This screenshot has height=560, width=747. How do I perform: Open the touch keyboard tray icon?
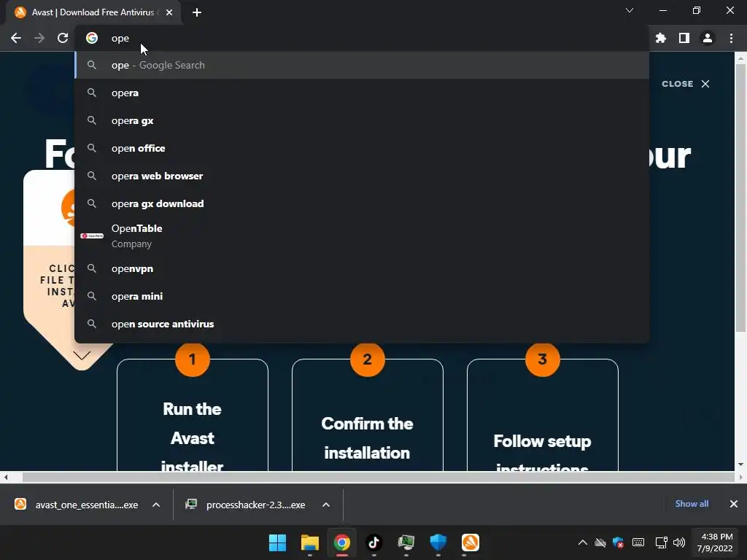(x=638, y=542)
